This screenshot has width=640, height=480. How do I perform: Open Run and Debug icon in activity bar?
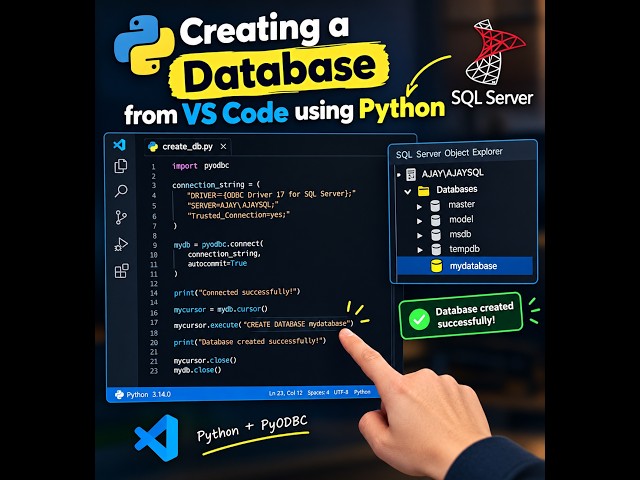point(121,244)
